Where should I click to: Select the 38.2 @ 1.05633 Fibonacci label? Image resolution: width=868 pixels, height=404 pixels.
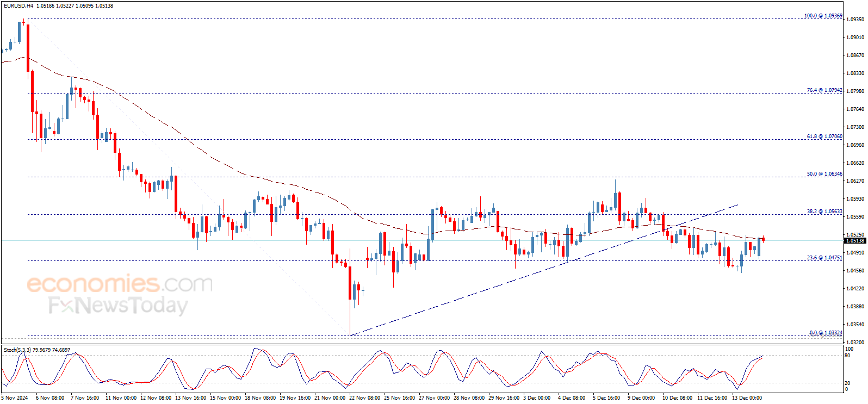tap(824, 212)
